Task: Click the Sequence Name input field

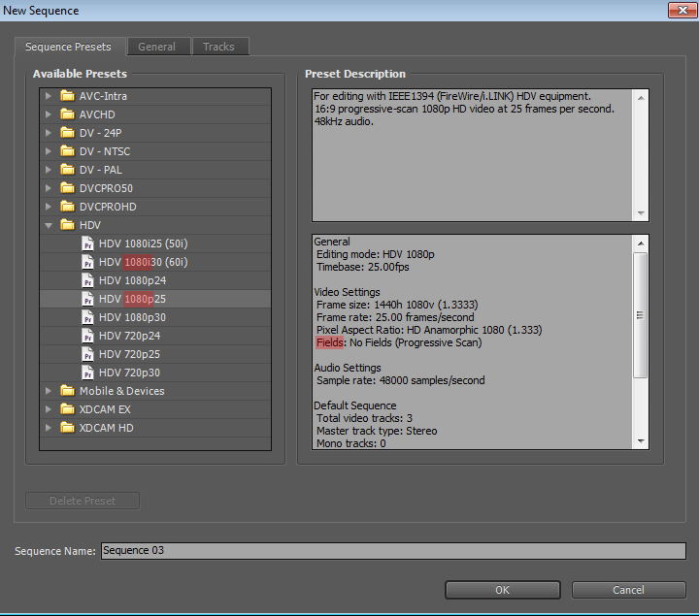Action: click(393, 551)
